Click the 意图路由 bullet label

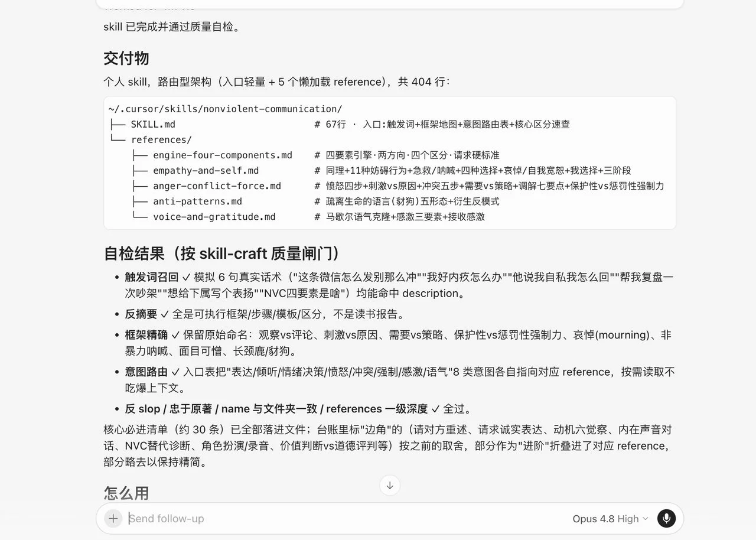(146, 372)
